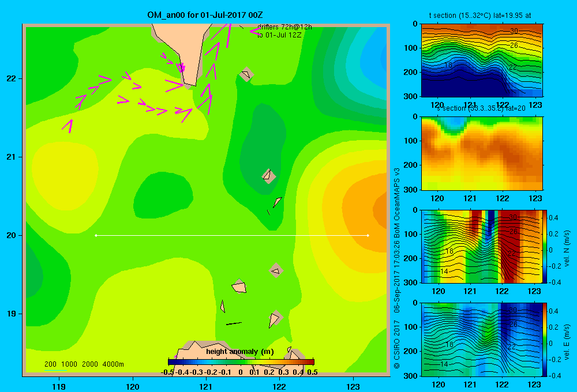The height and width of the screenshot is (392, 577).
Task: Click latitude label 19 on main map
Action: click(12, 314)
